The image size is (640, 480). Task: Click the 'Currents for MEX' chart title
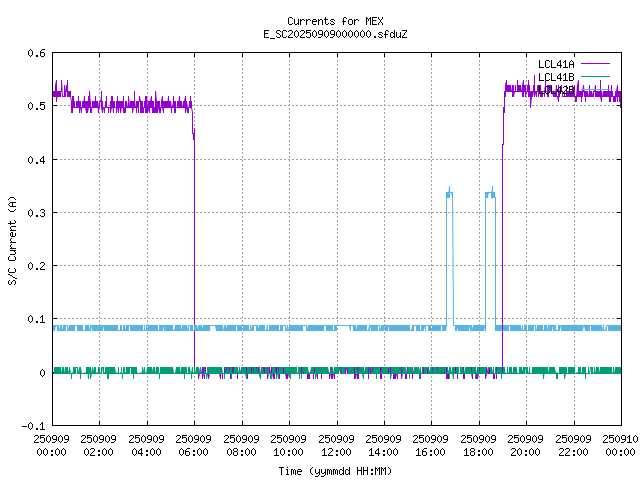(335, 21)
